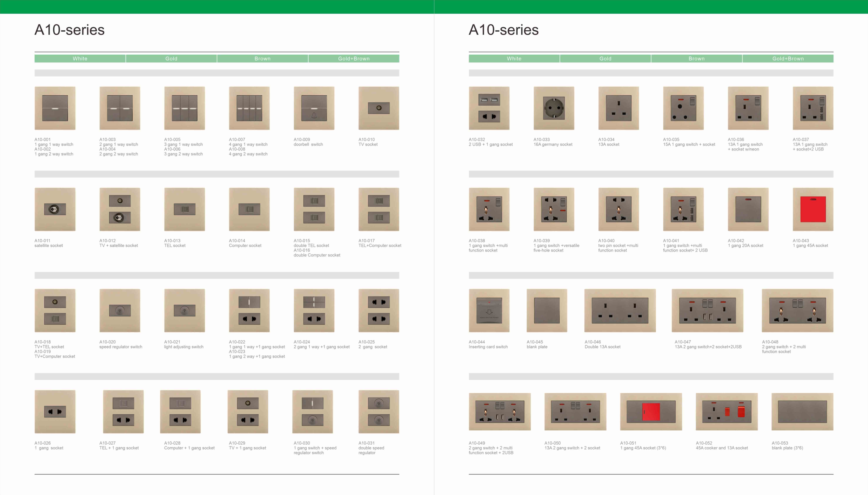868x495 pixels.
Task: Select the A10-031 double speed regulator image
Action: [x=379, y=412]
